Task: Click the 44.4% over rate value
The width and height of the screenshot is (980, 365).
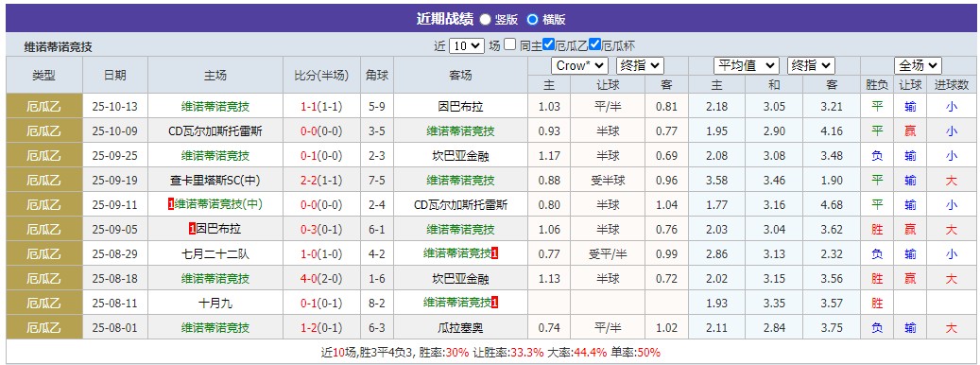Action: coord(591,352)
